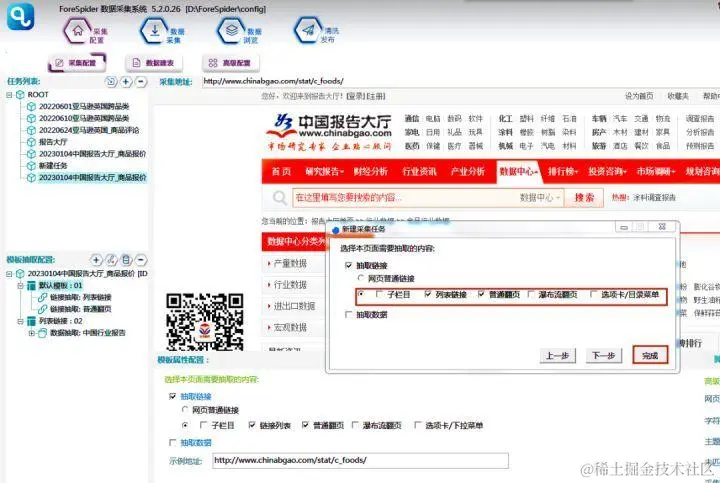
Task: Open 首页 in the site navigation bar
Action: click(x=281, y=172)
